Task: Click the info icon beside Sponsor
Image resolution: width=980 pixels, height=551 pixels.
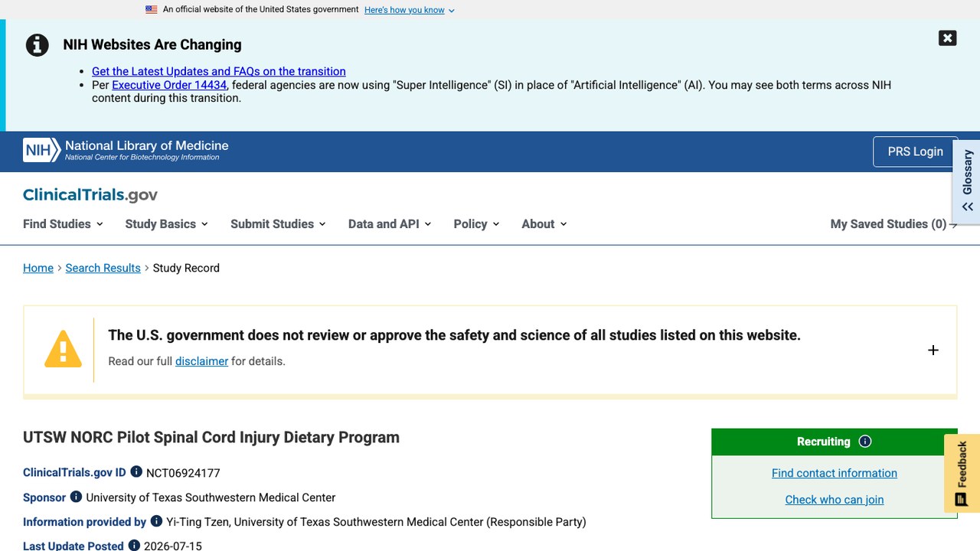Action: click(76, 497)
